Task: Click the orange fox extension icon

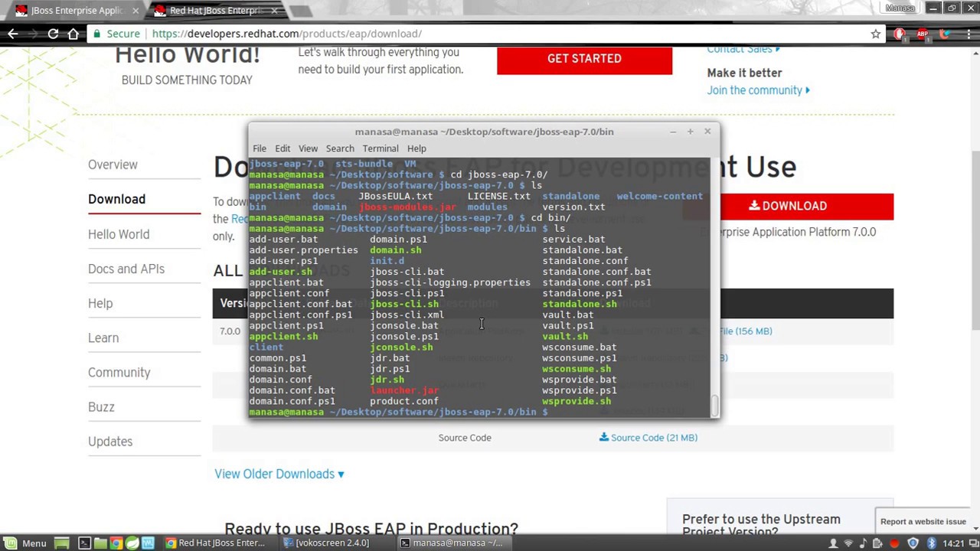Action: (944, 34)
